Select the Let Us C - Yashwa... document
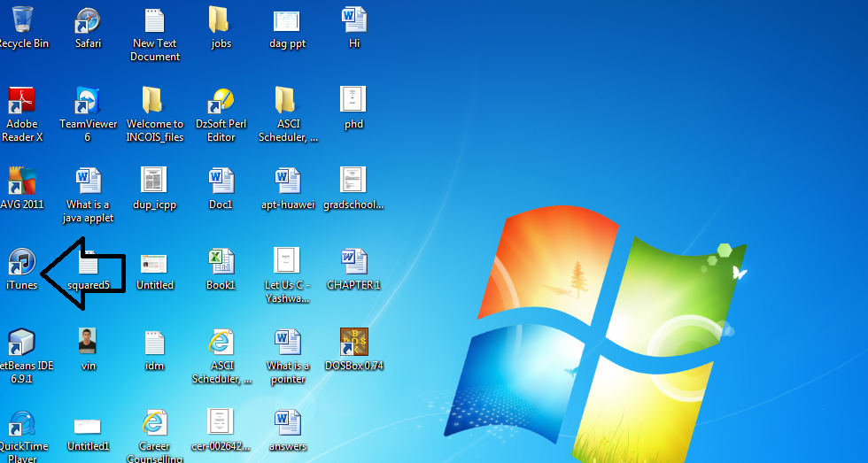This screenshot has height=463, width=868. click(x=287, y=260)
